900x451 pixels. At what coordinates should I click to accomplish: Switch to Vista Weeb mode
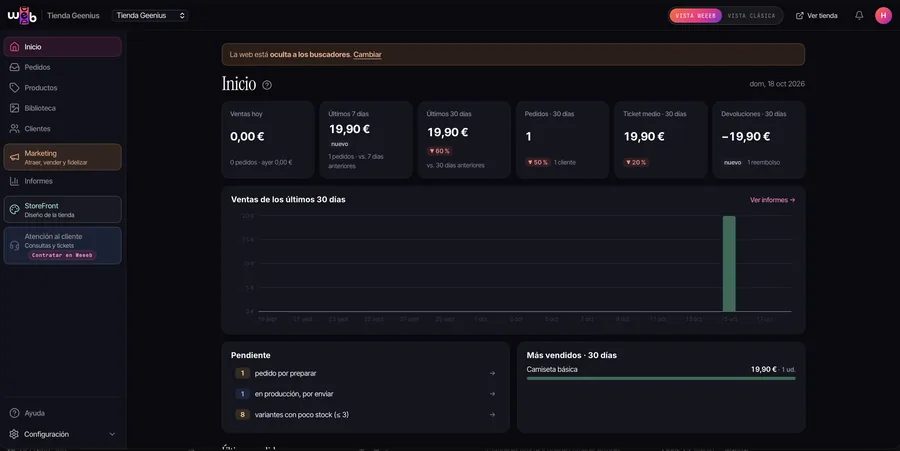pyautogui.click(x=695, y=15)
